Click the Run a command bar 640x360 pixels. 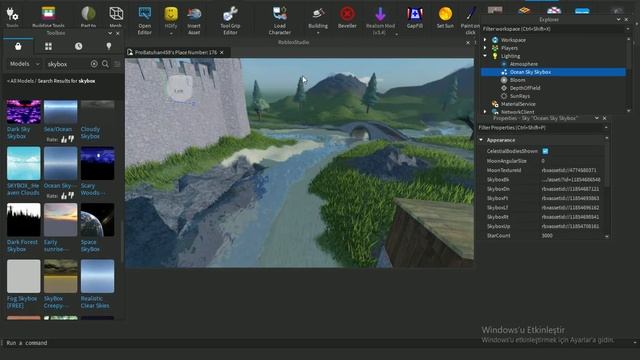point(318,343)
